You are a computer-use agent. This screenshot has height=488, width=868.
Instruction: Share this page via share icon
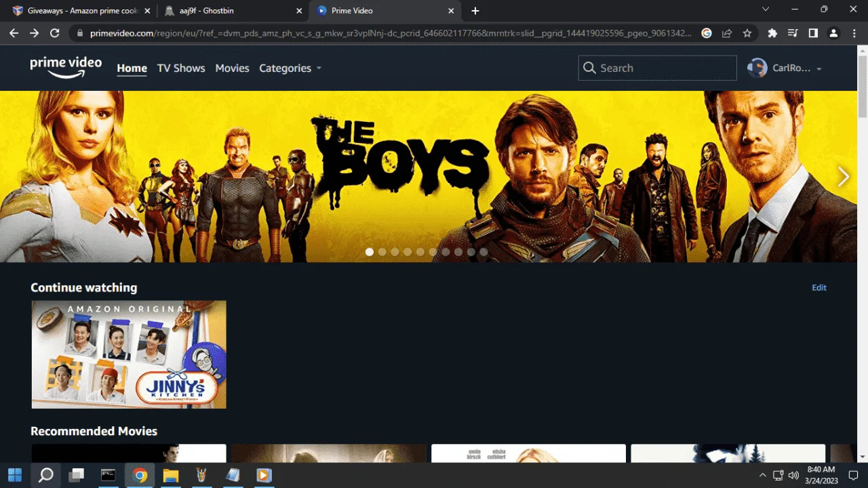pyautogui.click(x=727, y=33)
